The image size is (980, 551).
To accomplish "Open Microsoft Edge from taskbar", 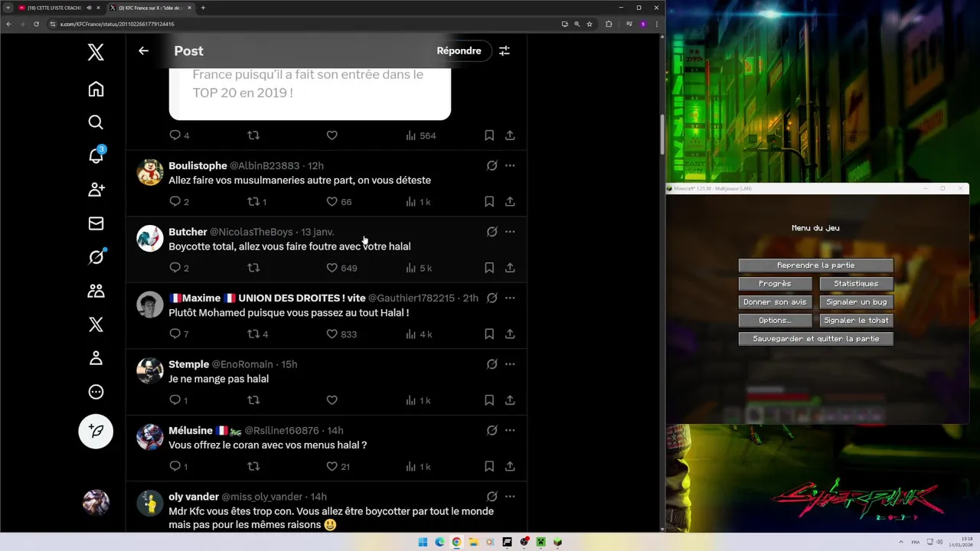I will coord(439,542).
